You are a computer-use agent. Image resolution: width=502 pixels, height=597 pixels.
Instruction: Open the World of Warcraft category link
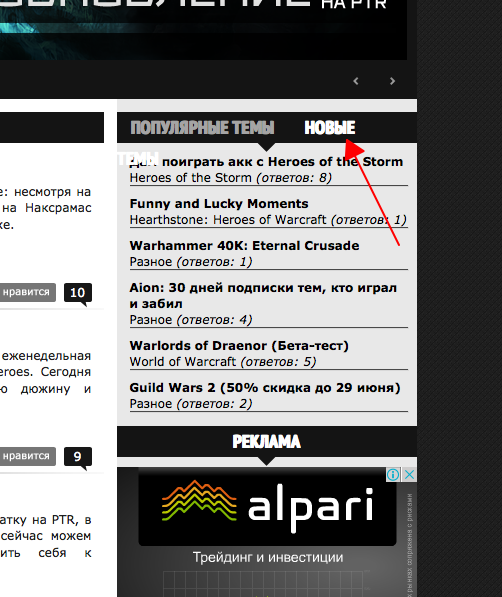(x=183, y=362)
